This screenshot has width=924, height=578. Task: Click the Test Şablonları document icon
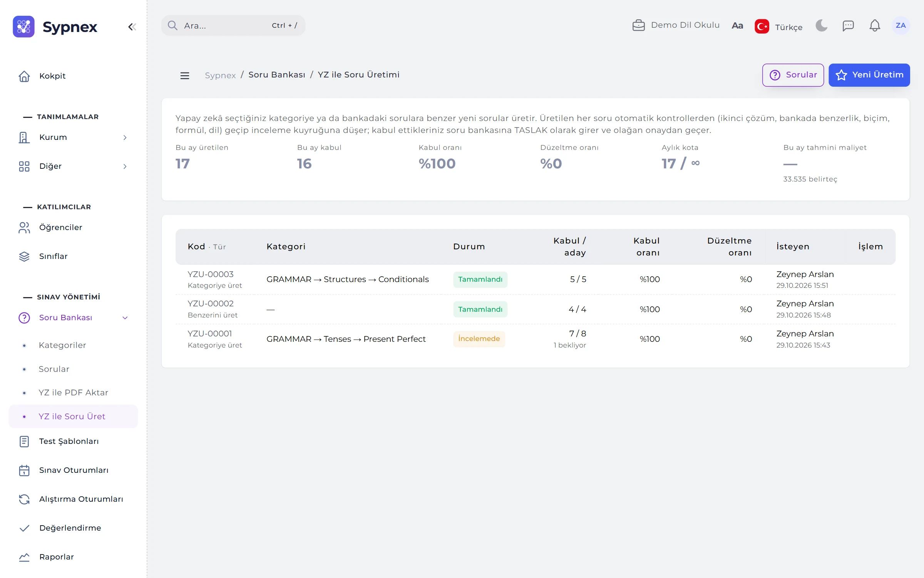(x=24, y=442)
